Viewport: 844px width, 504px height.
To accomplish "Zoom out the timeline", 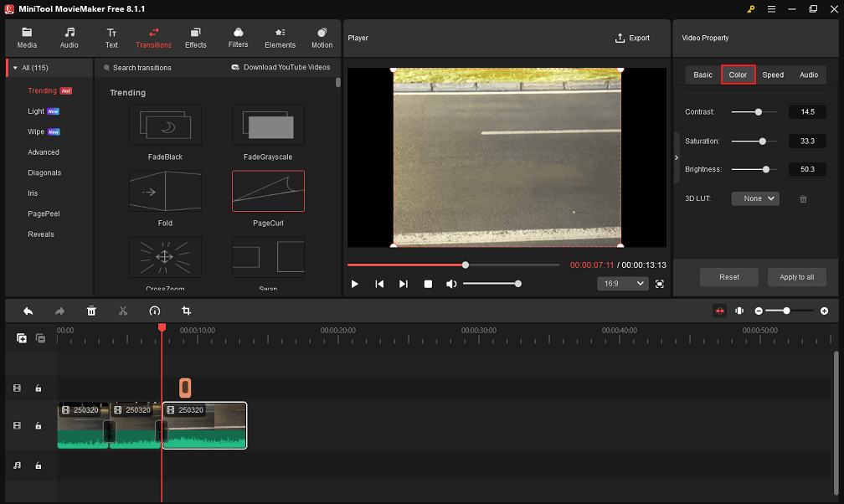I will click(x=759, y=311).
